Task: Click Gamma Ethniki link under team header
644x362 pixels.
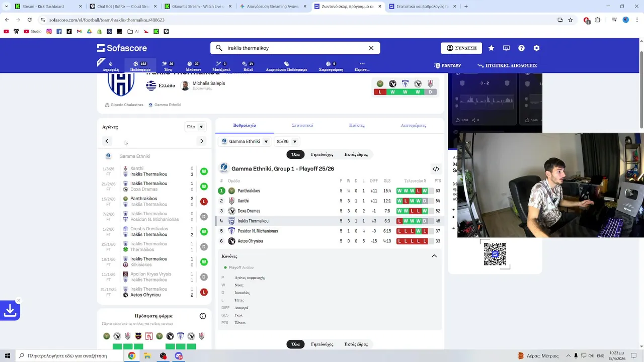Action: 165,105
